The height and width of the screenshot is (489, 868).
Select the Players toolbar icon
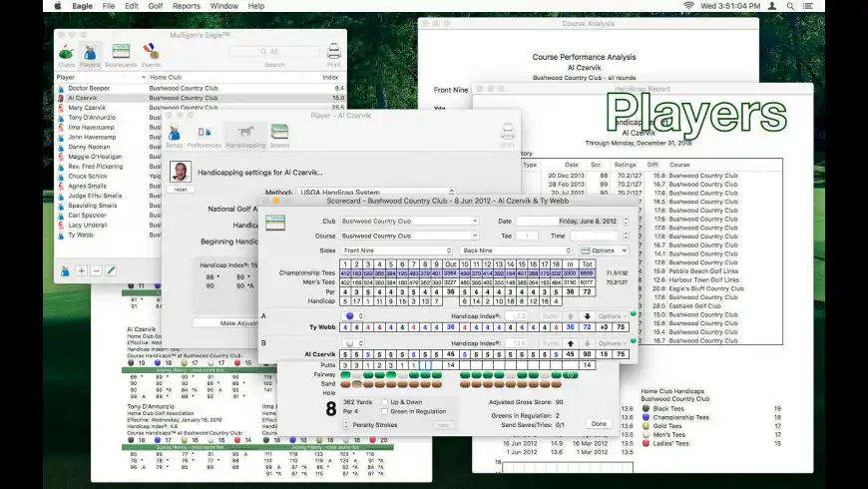click(90, 53)
